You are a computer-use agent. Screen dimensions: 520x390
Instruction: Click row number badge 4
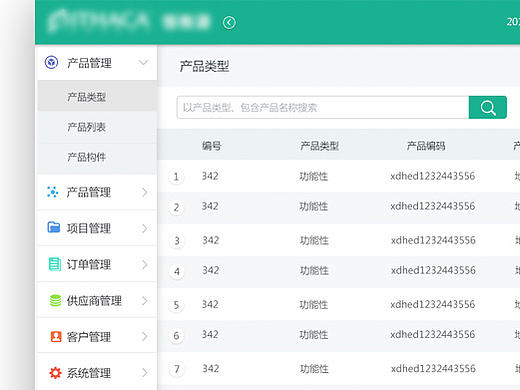pos(177,271)
